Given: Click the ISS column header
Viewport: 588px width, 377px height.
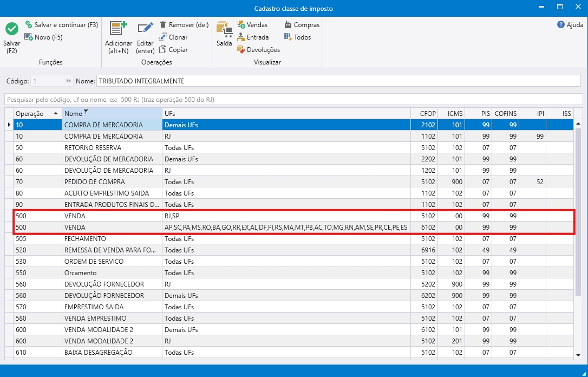Looking at the screenshot, I should click(559, 113).
